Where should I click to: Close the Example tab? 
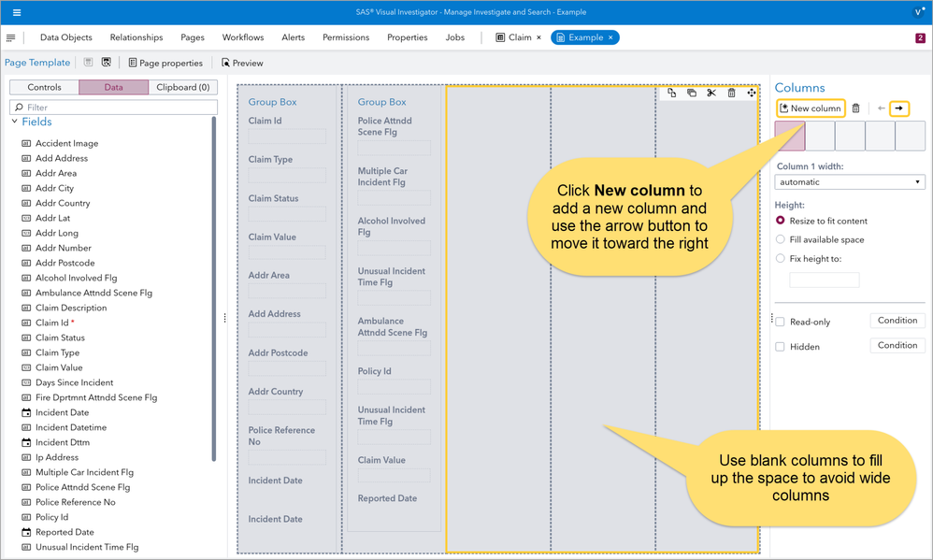610,37
